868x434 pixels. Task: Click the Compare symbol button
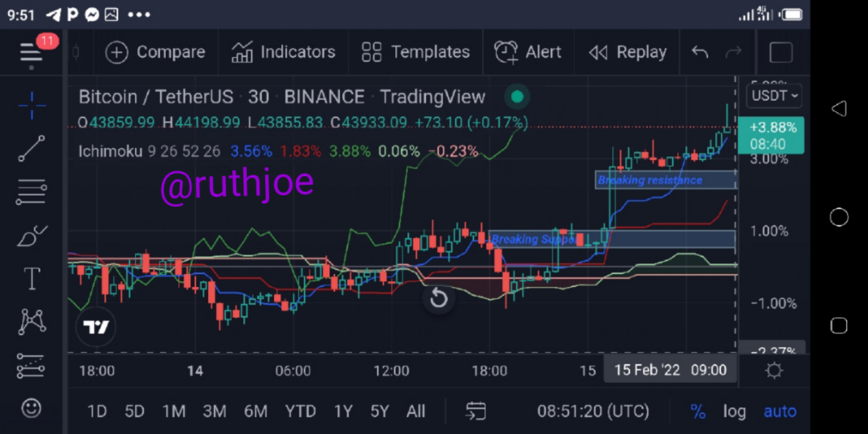pos(155,52)
